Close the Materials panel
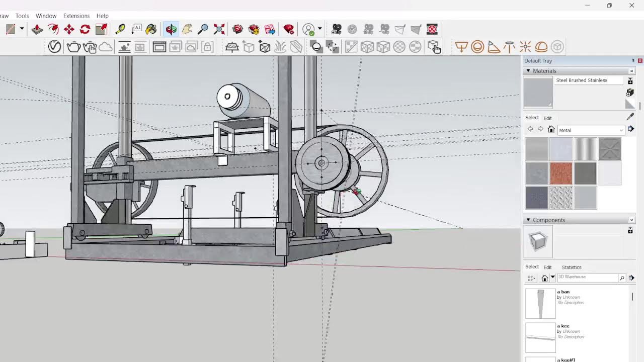 631,71
